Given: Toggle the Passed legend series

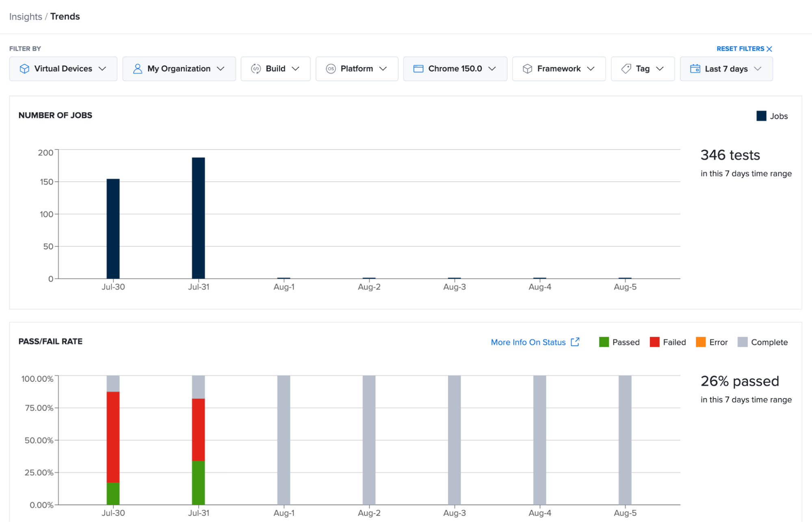Looking at the screenshot, I should 619,342.
